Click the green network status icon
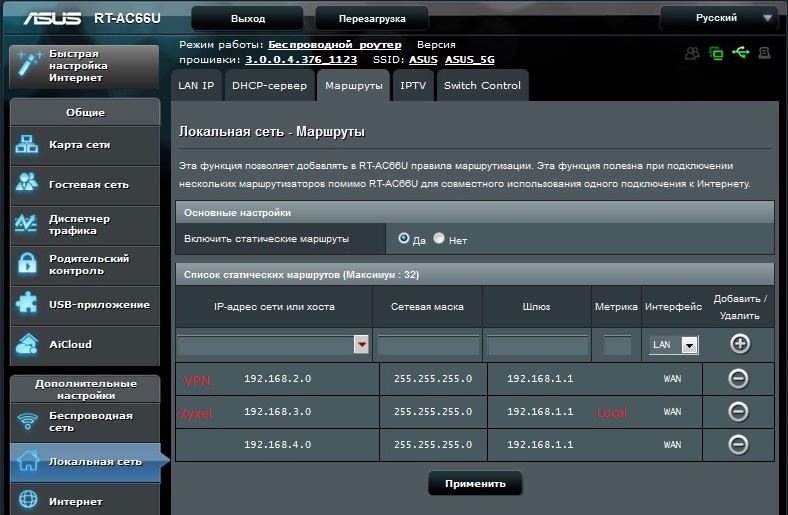The width and height of the screenshot is (788, 515). click(716, 53)
